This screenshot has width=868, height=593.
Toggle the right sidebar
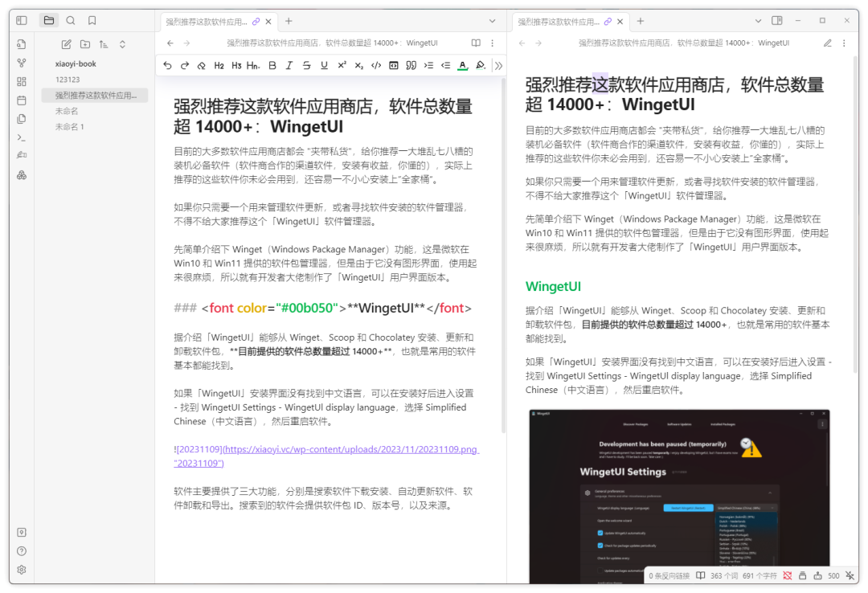pyautogui.click(x=776, y=20)
